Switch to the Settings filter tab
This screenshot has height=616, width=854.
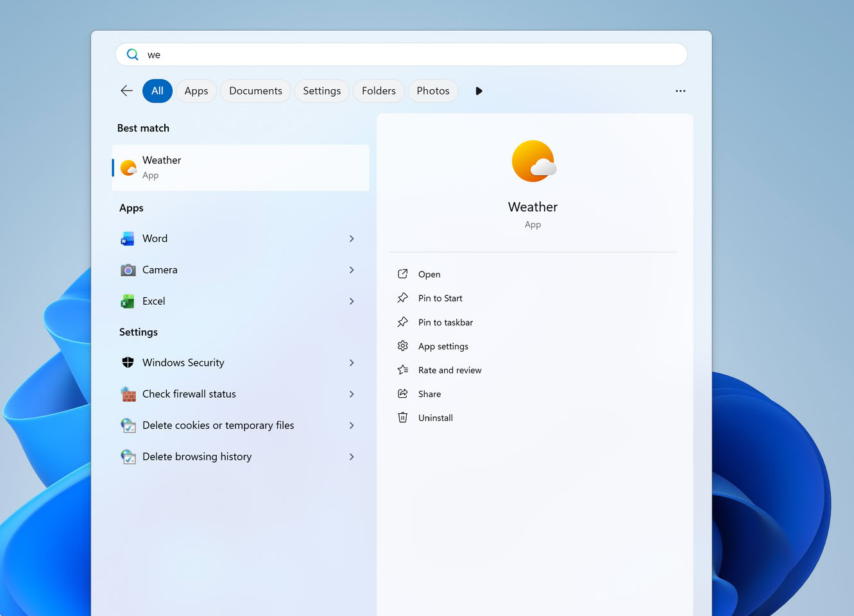coord(322,91)
